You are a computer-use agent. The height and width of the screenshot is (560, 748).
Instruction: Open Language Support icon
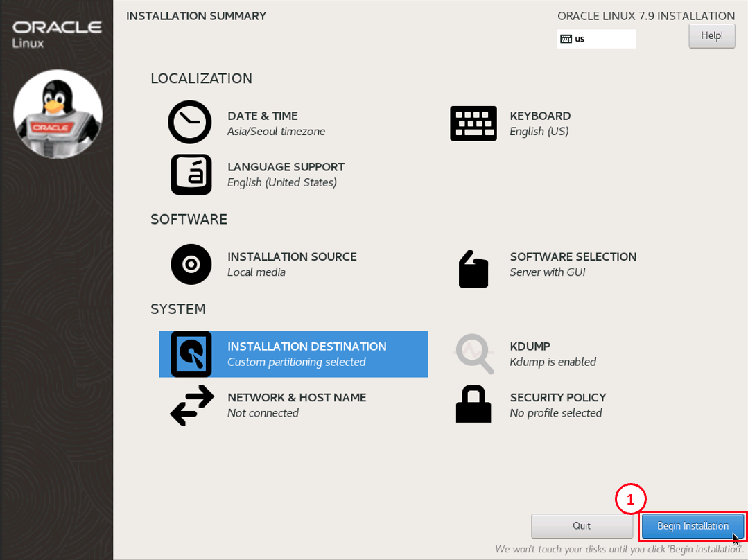tap(191, 174)
